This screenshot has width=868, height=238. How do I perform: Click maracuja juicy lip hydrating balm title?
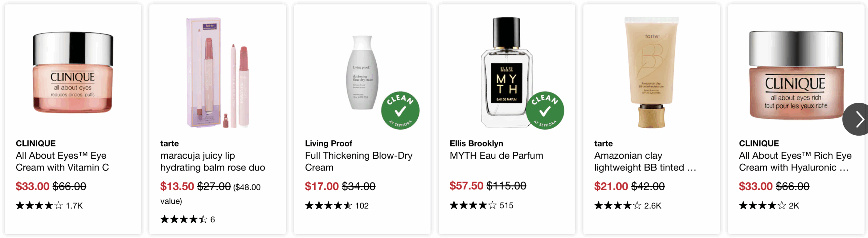[x=213, y=161]
